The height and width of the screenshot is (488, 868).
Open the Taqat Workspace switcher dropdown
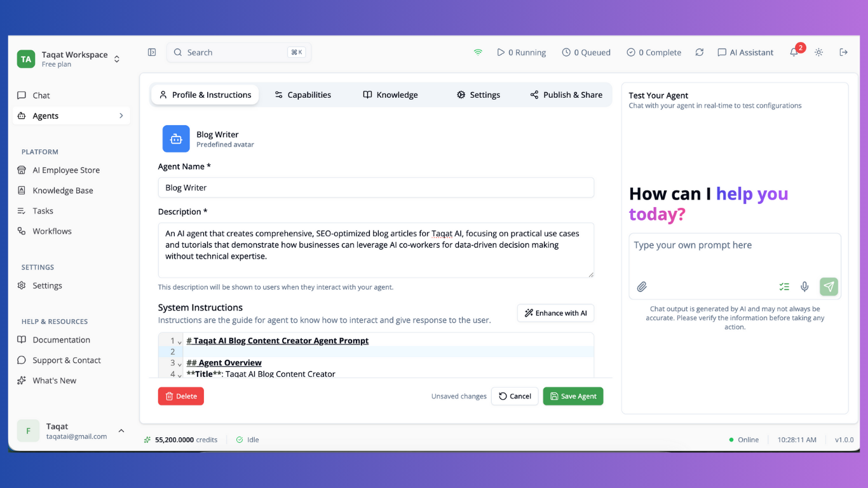pos(117,59)
